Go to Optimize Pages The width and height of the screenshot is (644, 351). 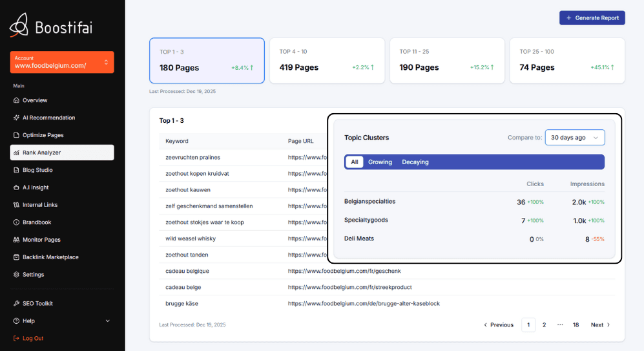click(x=62, y=135)
